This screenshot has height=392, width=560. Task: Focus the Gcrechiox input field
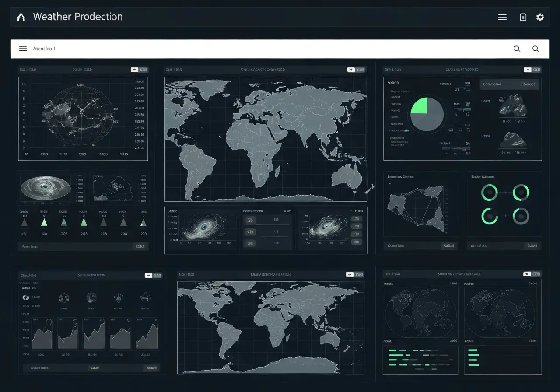click(x=495, y=246)
